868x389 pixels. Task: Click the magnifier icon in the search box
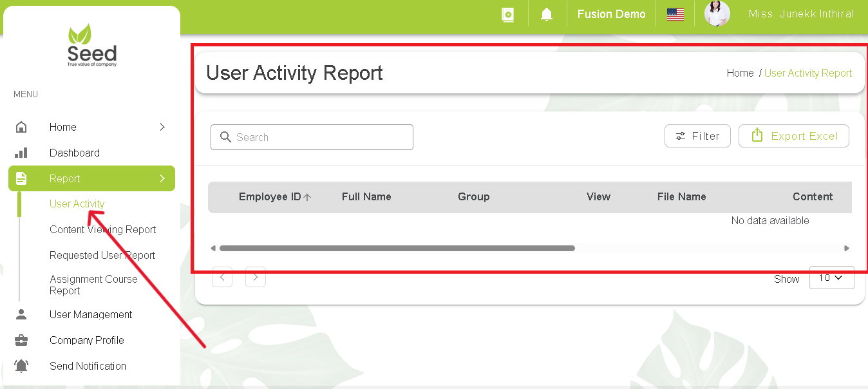point(225,137)
